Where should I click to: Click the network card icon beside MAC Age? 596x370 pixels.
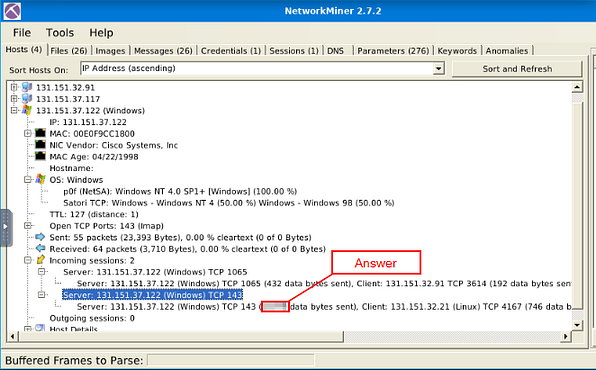[x=40, y=156]
